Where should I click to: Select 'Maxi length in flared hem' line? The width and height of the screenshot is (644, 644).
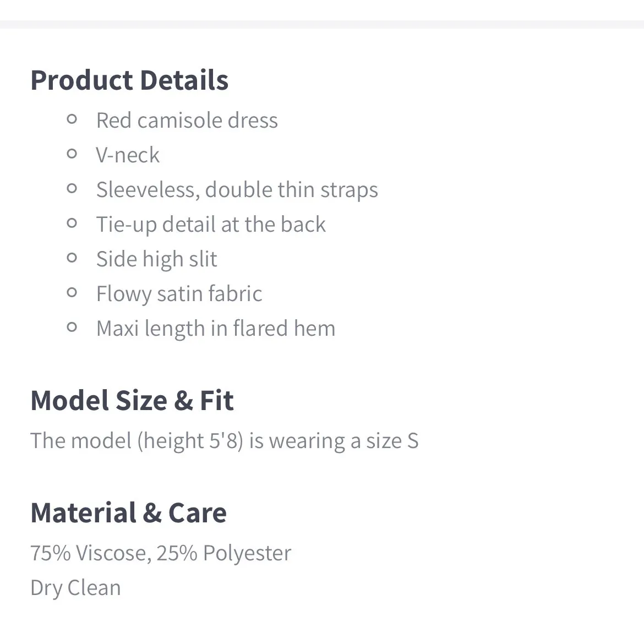point(215,329)
